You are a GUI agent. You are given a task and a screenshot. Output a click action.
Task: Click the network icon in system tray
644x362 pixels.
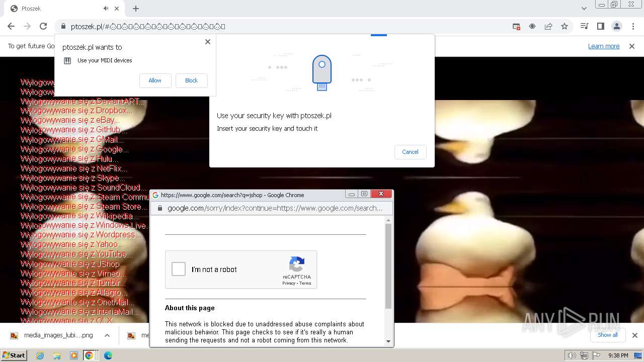584,355
